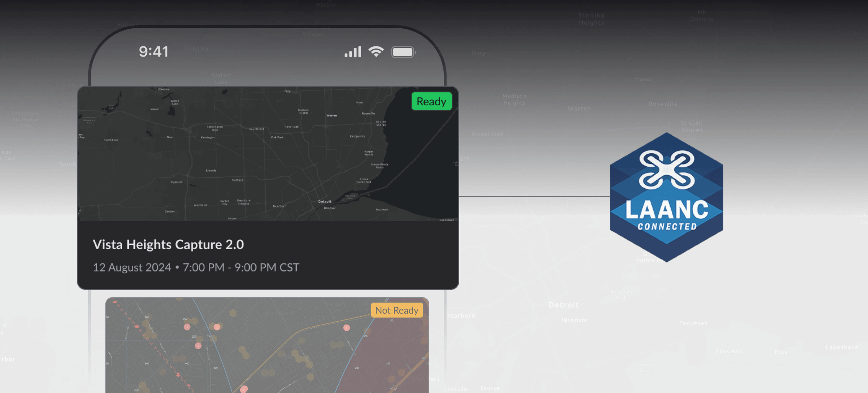Tap the pink marker on Lookout Rd
868x393 pixels.
click(346, 327)
